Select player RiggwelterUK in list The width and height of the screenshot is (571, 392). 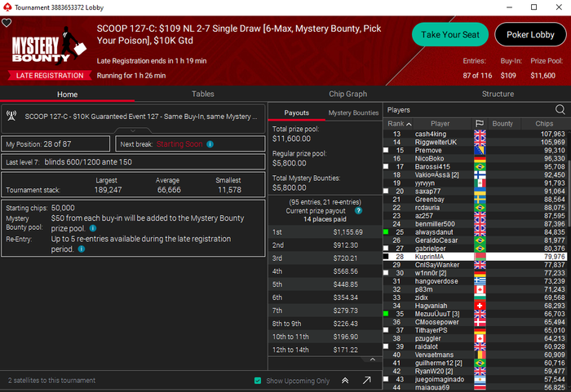pos(475,143)
